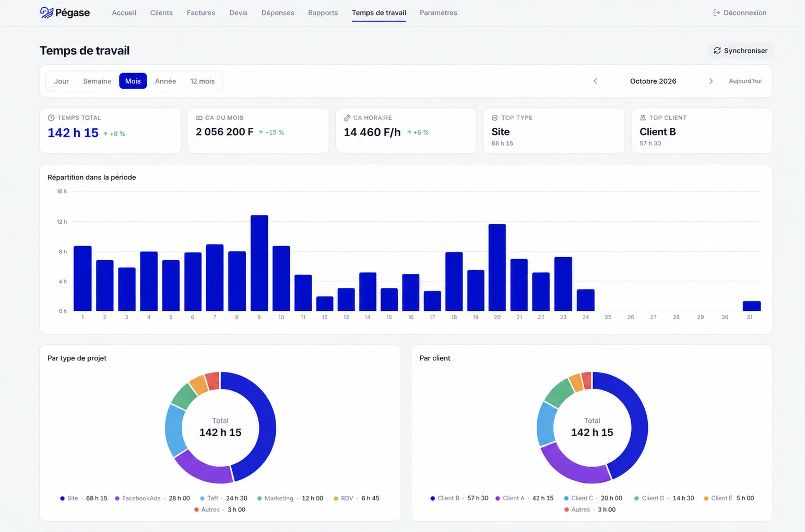Select the Temps de travail tab

coord(379,13)
